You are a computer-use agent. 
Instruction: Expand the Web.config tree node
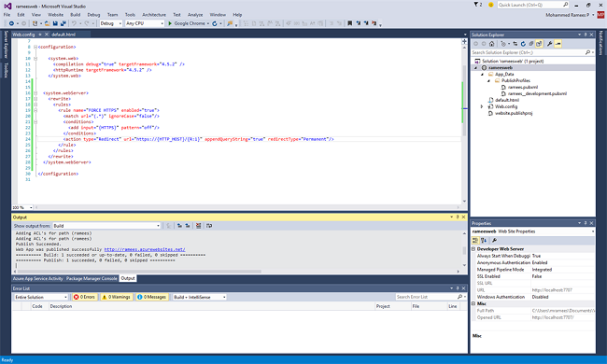[x=482, y=106]
